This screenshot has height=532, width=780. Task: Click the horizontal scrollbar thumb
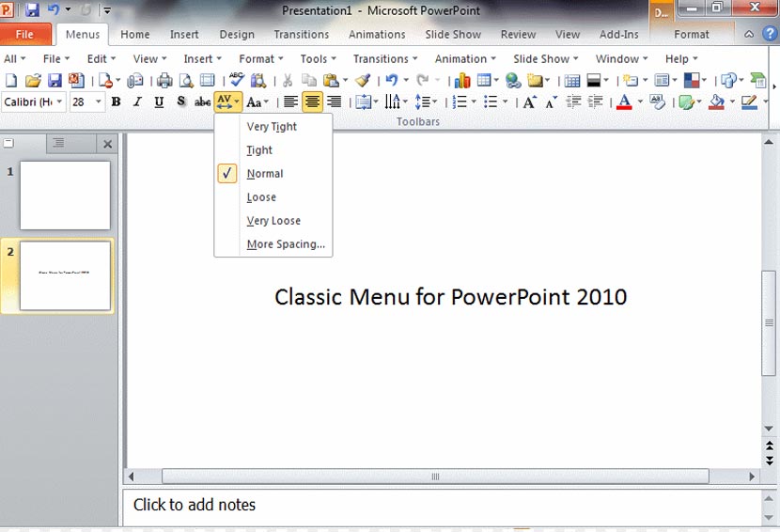[x=435, y=477]
